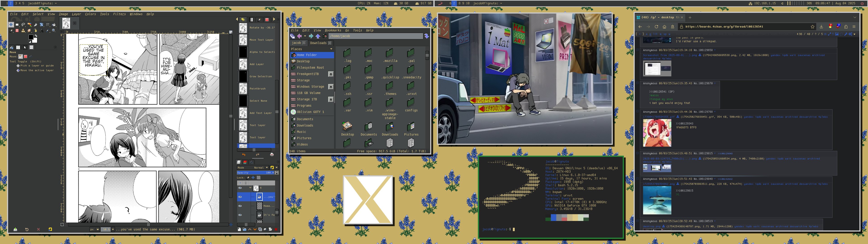868x244 pixels.
Task: Bookmark this page star icon
Action: (812, 27)
